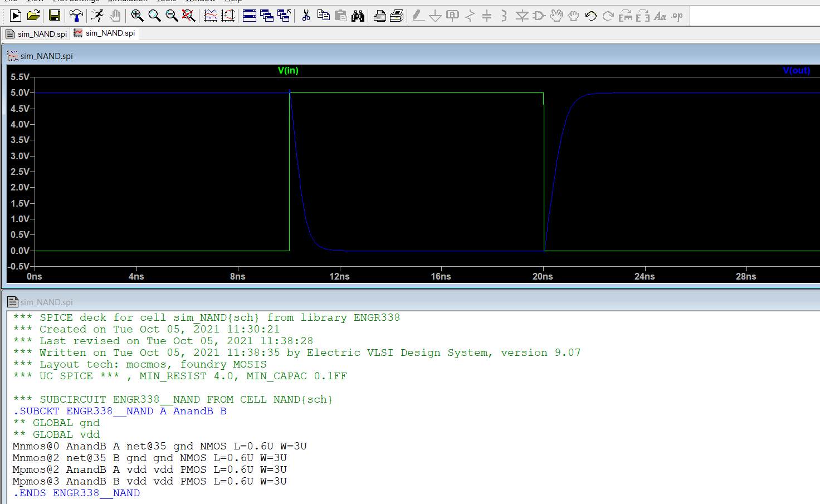The image size is (820, 504).
Task: Switch to the waveform sim_NAND.spi tab
Action: [105, 33]
